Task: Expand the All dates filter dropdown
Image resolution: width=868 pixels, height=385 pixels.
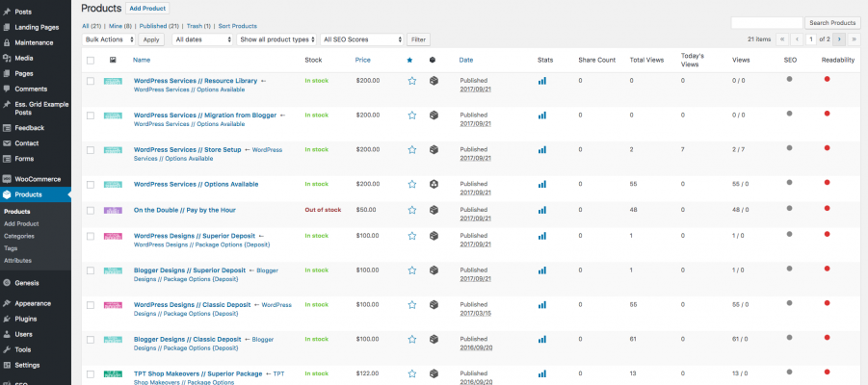Action: tap(203, 39)
